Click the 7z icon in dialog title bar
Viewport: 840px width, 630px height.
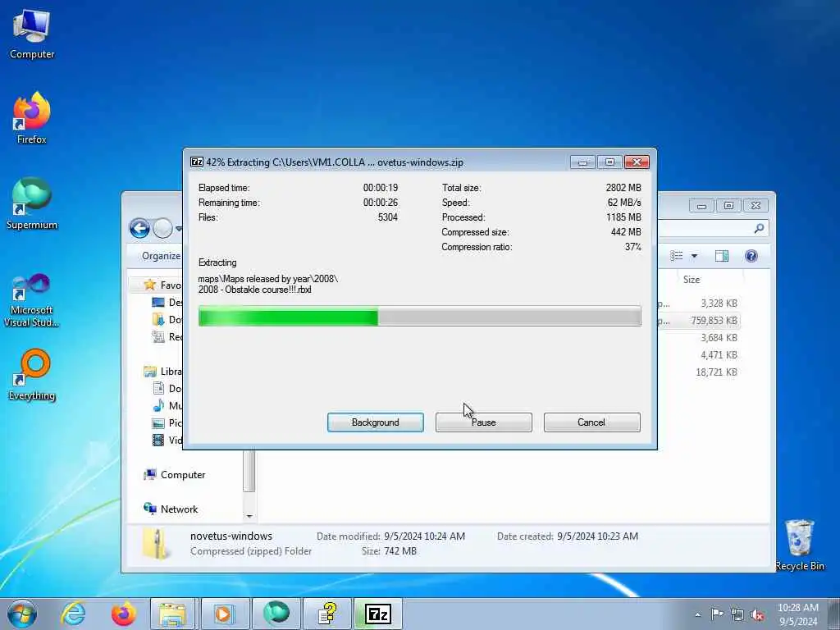point(197,162)
